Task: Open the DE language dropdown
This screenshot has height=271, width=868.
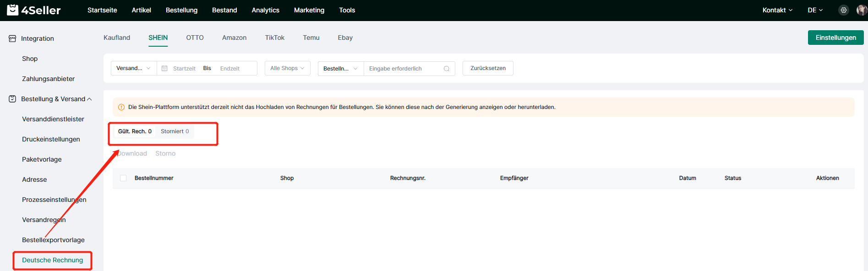Action: pyautogui.click(x=815, y=10)
